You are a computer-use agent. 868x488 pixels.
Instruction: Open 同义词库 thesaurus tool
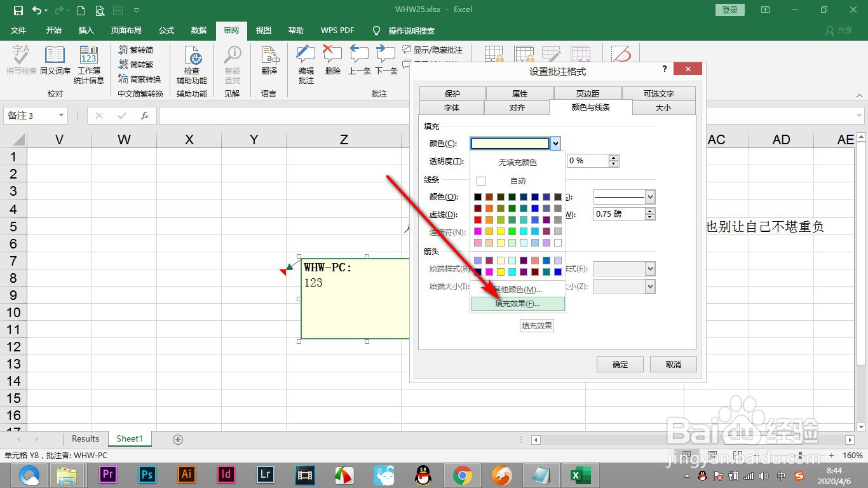tap(55, 61)
